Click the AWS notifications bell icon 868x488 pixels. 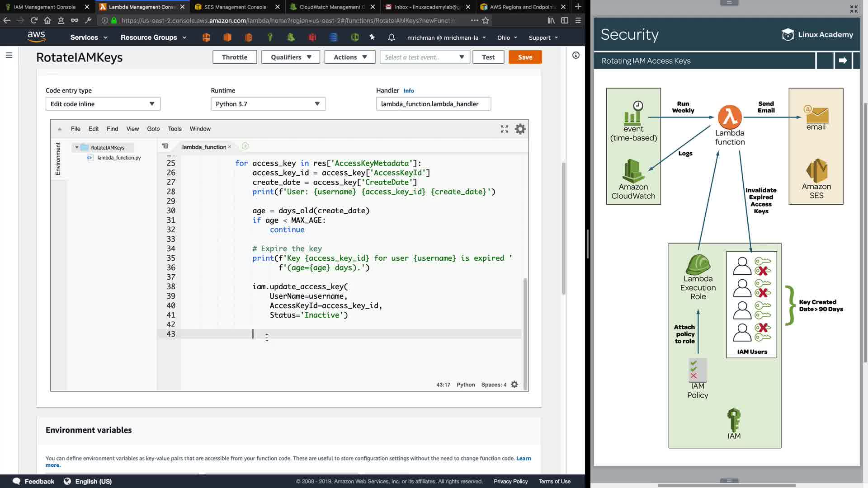[x=392, y=38]
